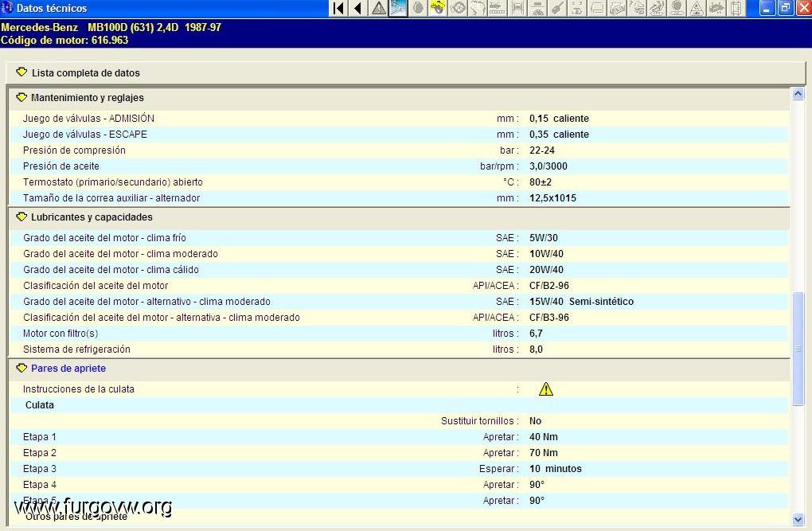
Task: Click the 'Etapa 1' row label
Action: [x=39, y=437]
